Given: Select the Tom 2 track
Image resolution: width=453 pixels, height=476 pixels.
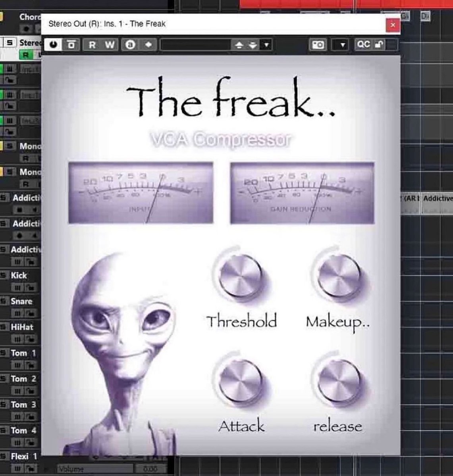Looking at the screenshot, I should [23, 379].
